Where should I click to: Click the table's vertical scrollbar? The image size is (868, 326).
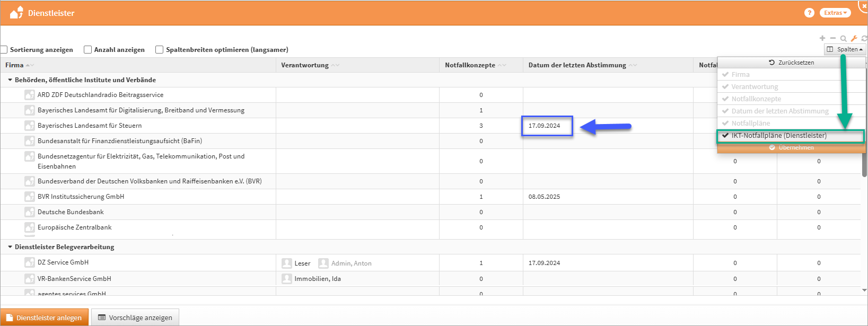864,159
